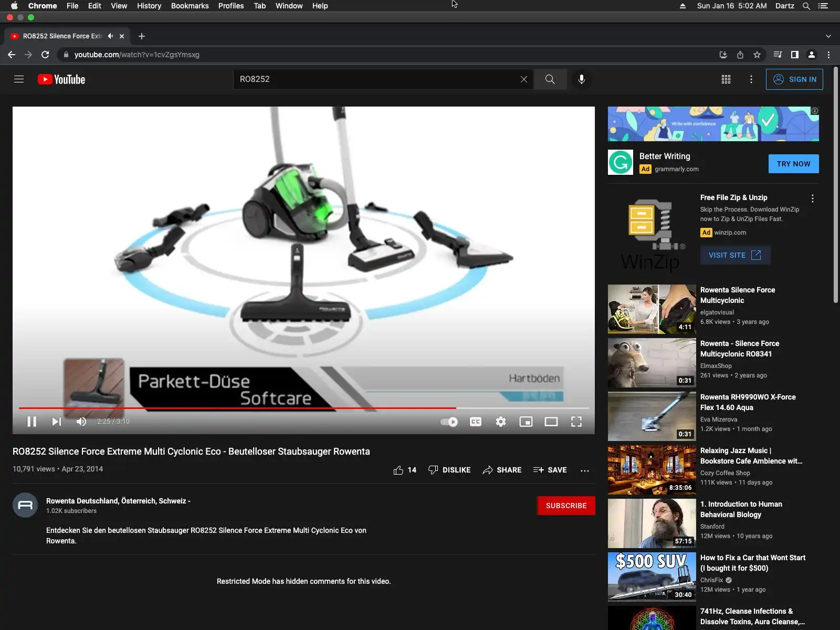The image size is (840, 630).
Task: Toggle the autoplay switch
Action: pos(449,422)
